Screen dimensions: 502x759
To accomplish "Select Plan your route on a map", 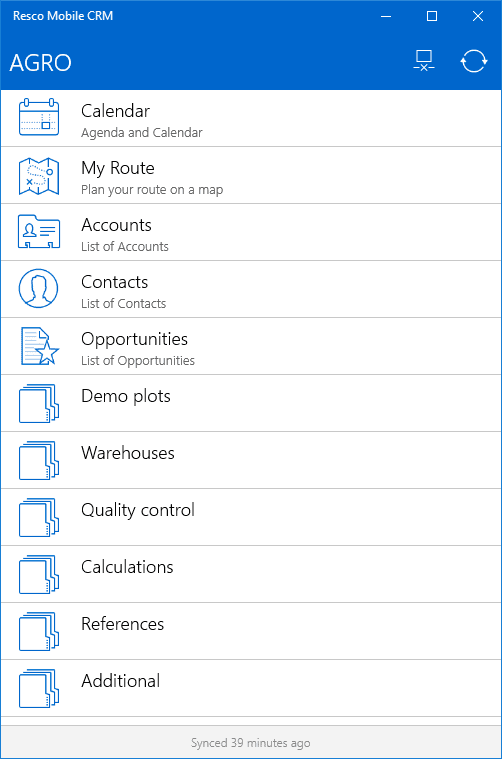I will [152, 190].
